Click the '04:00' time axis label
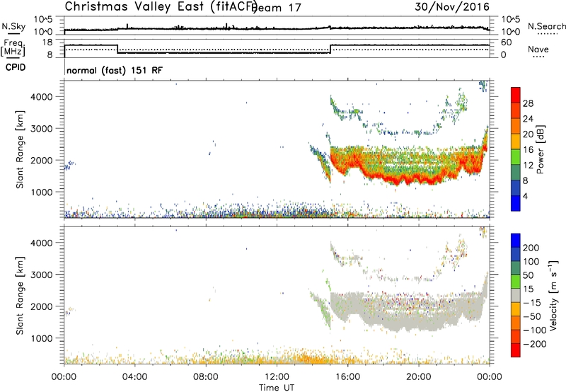This screenshot has height=392, width=566. click(x=135, y=377)
